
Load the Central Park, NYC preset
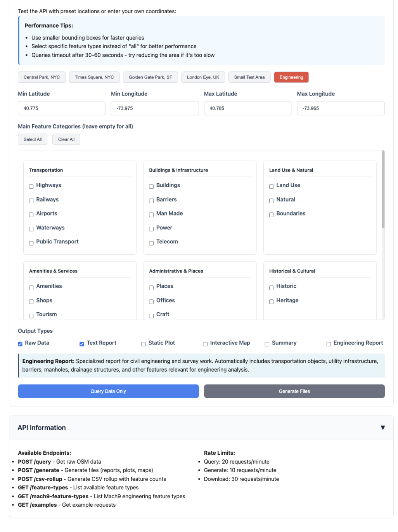coord(42,77)
